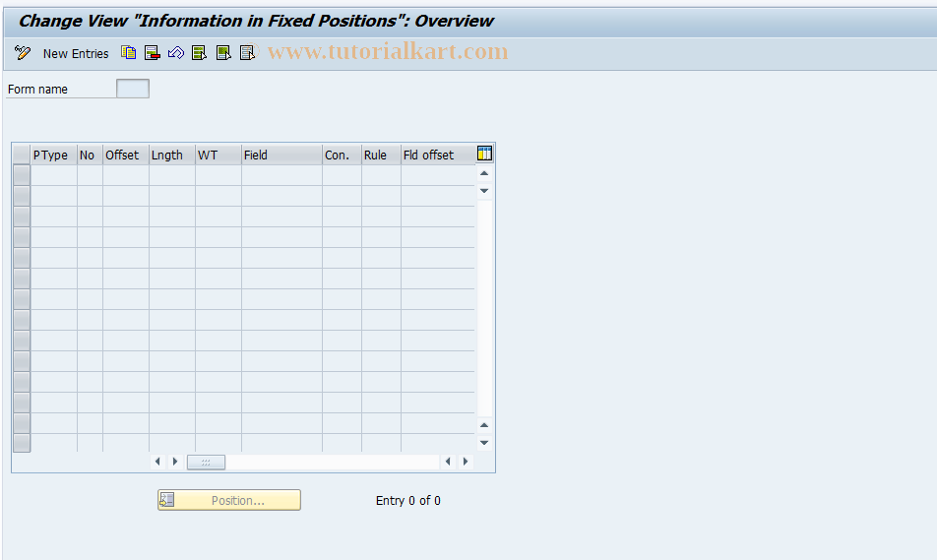Click the Position... button
The height and width of the screenshot is (560, 937).
tap(229, 500)
